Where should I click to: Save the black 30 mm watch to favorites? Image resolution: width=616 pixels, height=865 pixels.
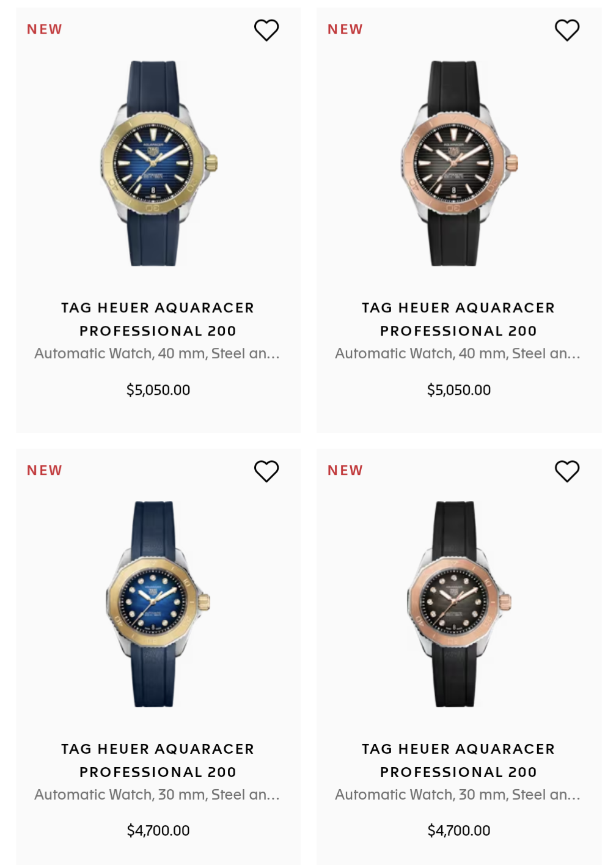[x=567, y=471]
